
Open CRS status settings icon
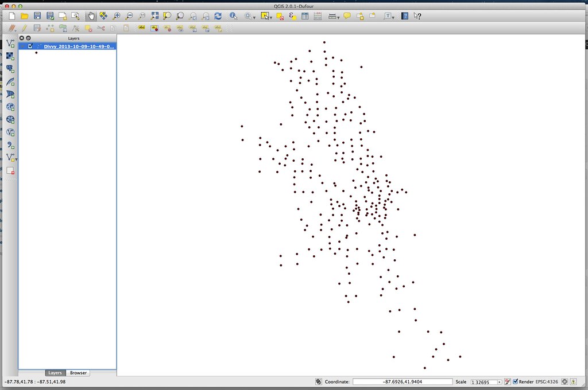coord(564,382)
